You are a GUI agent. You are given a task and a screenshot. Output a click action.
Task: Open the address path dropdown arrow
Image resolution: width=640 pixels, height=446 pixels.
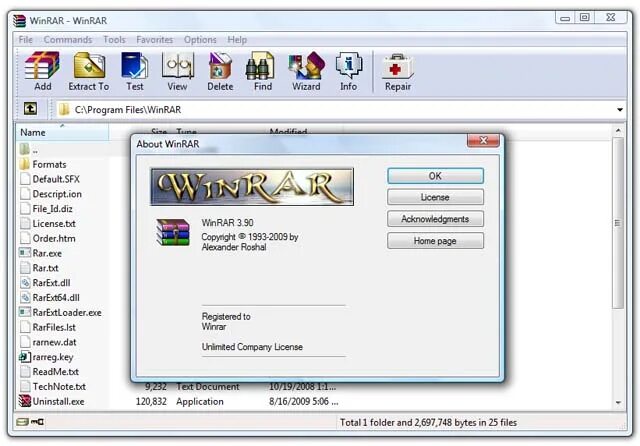pyautogui.click(x=620, y=109)
